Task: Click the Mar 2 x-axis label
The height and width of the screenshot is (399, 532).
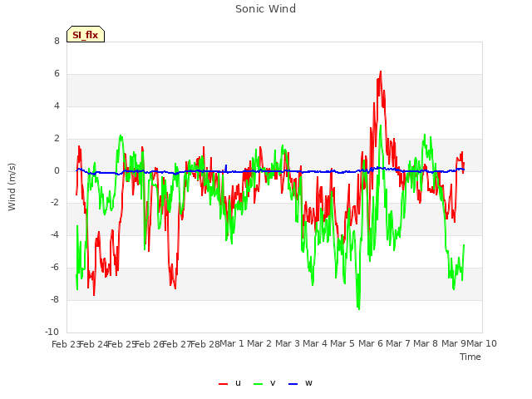Action: click(259, 343)
